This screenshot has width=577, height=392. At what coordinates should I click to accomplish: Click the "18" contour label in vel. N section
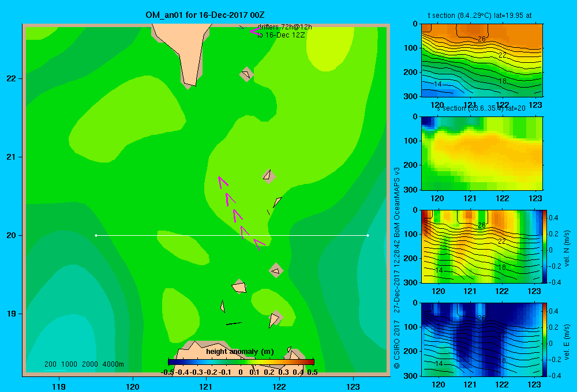pos(502,267)
